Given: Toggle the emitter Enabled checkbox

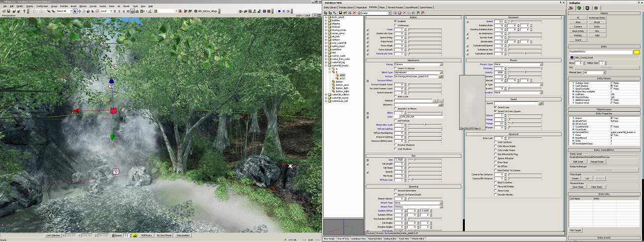Looking at the screenshot, I should click(395, 21).
